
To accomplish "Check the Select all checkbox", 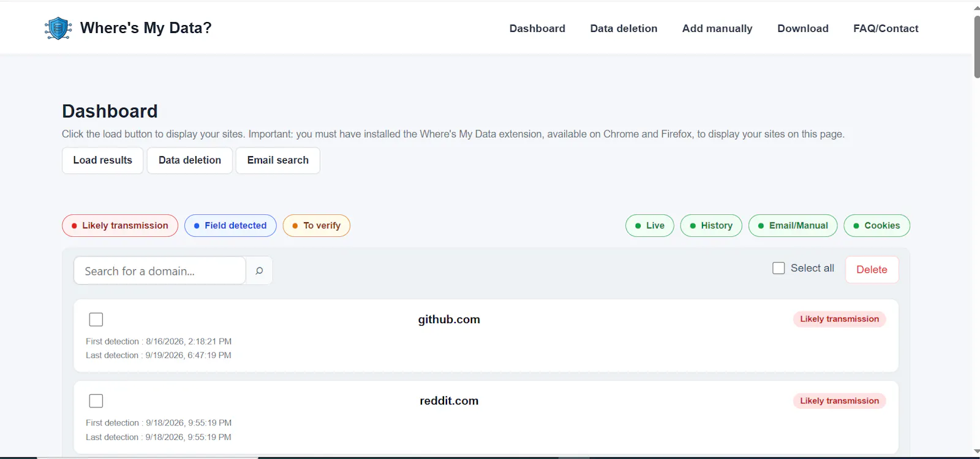I will point(778,268).
